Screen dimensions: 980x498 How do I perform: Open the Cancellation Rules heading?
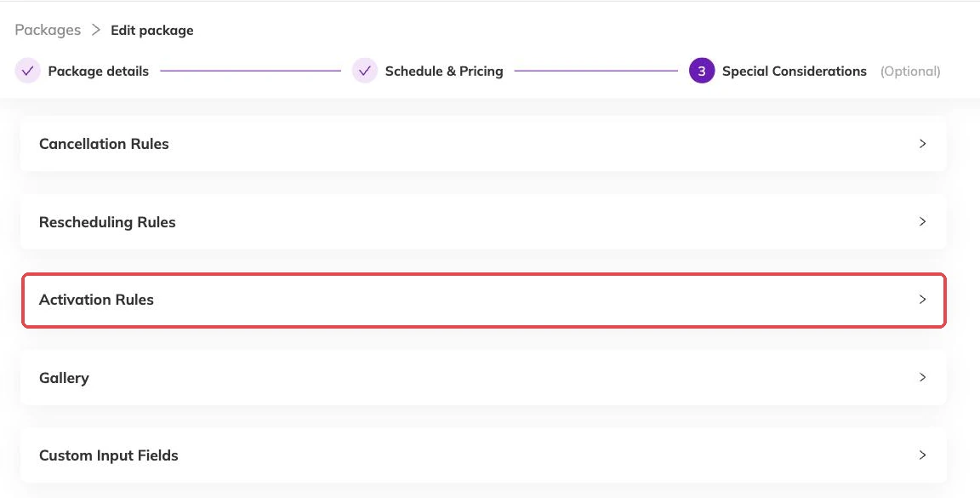click(104, 144)
